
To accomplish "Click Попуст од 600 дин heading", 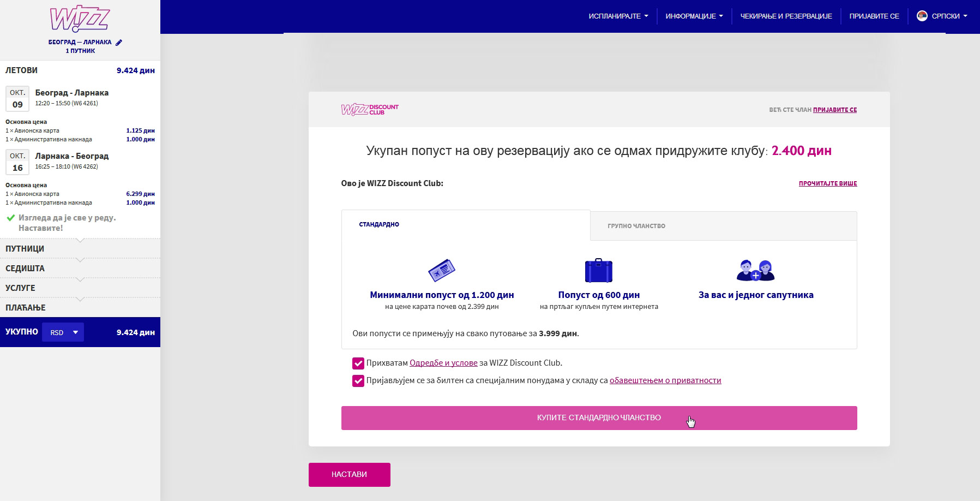I will 599,295.
